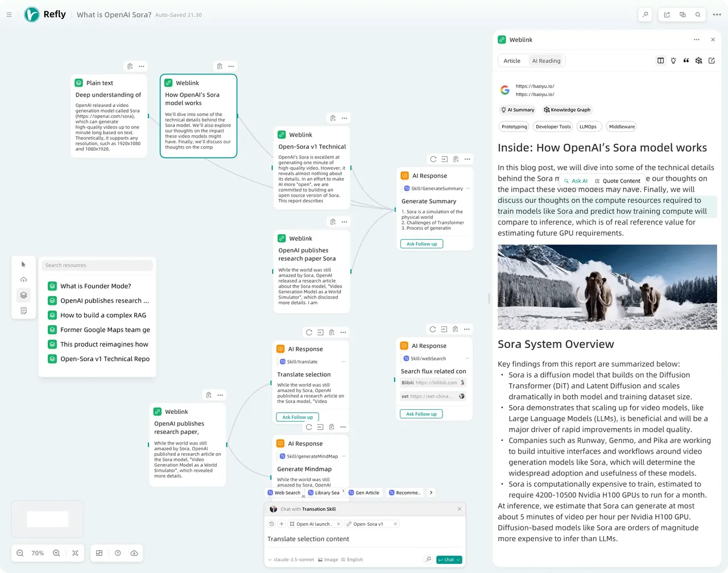Viewport: 728px width, 573px height.
Task: Switch to the Article tab
Action: (x=512, y=61)
